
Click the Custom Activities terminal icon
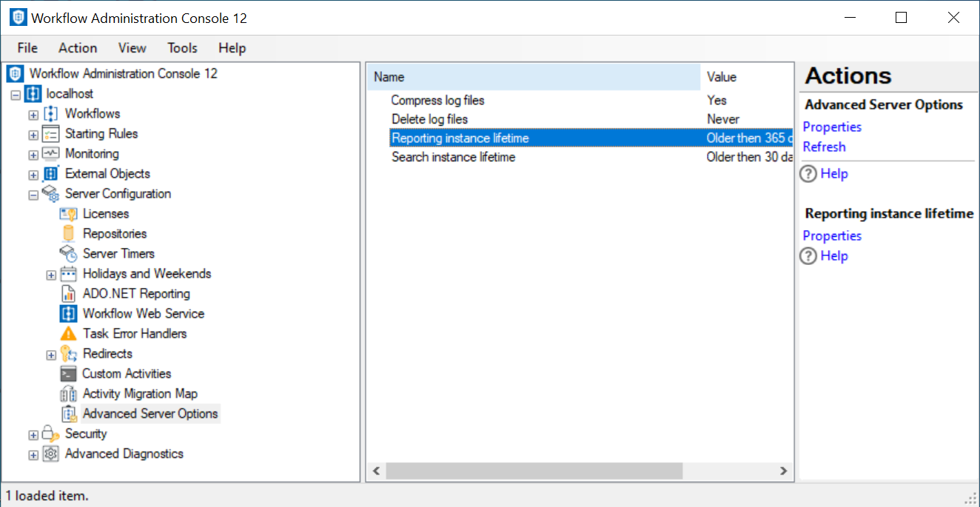point(69,374)
